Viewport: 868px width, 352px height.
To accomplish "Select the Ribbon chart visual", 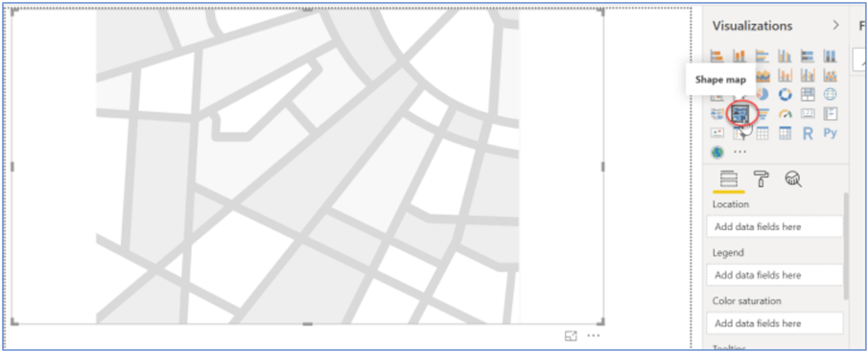I will tap(830, 75).
